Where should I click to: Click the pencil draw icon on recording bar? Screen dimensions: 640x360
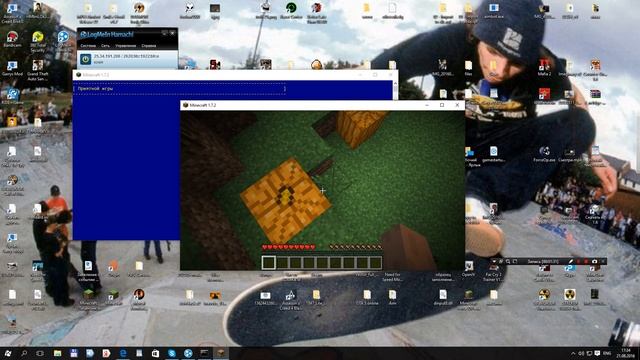point(571,262)
